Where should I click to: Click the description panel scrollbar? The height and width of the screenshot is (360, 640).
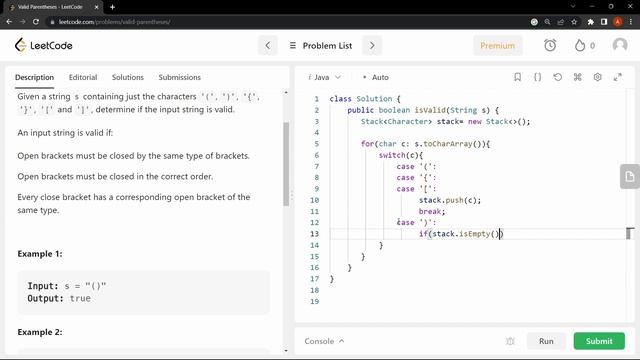(286, 164)
